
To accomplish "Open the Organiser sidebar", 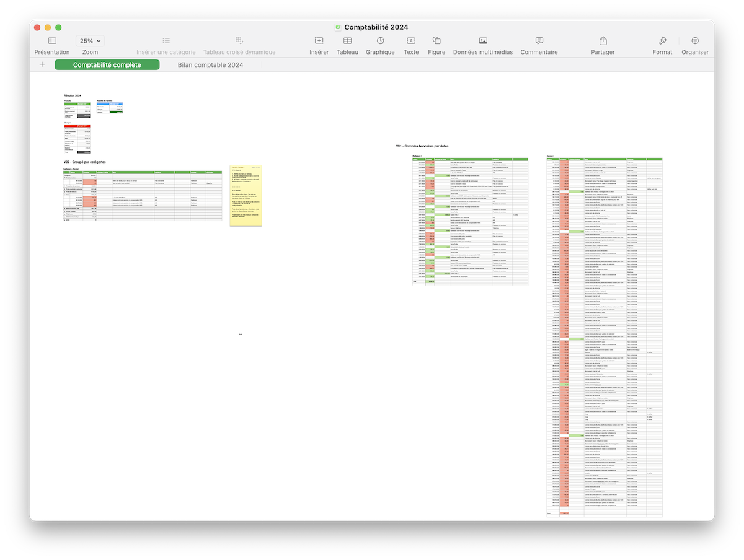I will pyautogui.click(x=694, y=41).
